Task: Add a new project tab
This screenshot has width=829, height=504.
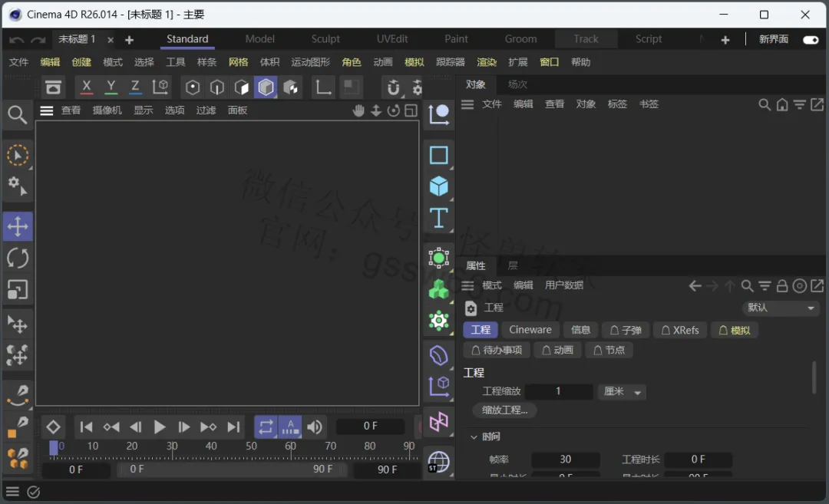Action: (x=129, y=40)
